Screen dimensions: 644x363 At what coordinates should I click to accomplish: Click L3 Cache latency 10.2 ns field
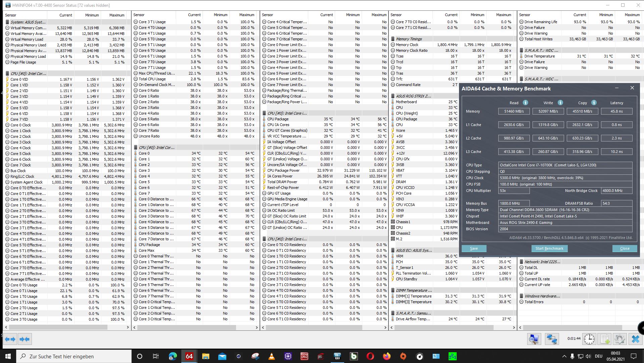[x=616, y=152]
